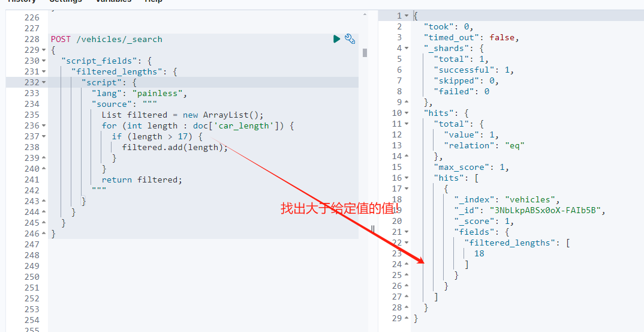Collapse the script object at line 232

coord(44,82)
